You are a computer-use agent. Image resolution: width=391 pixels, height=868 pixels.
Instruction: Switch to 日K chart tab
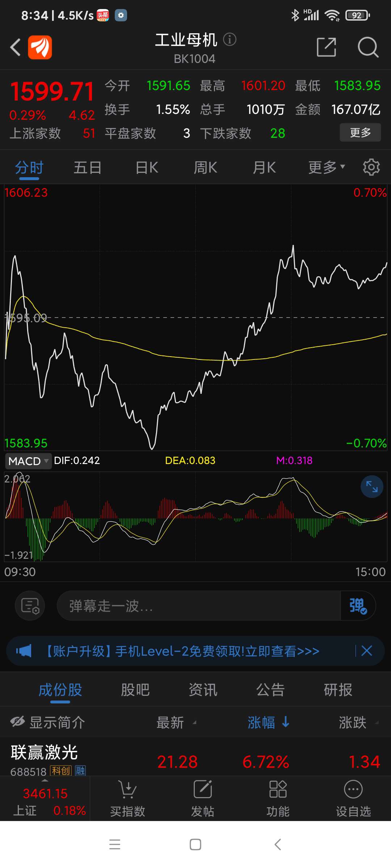(x=147, y=167)
